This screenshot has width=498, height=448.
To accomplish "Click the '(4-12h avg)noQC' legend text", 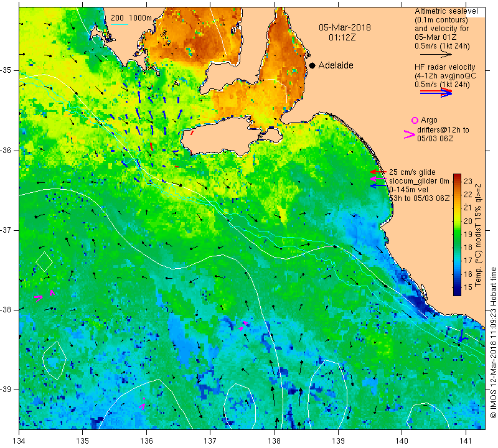I will click(445, 76).
